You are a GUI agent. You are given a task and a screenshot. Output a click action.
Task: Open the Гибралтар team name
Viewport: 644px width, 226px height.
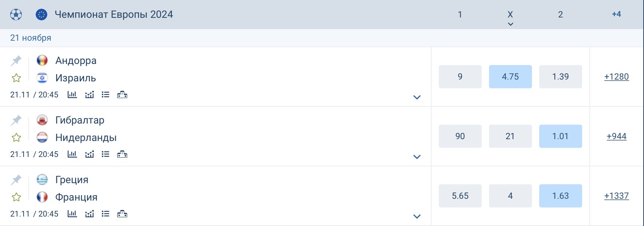pyautogui.click(x=80, y=120)
